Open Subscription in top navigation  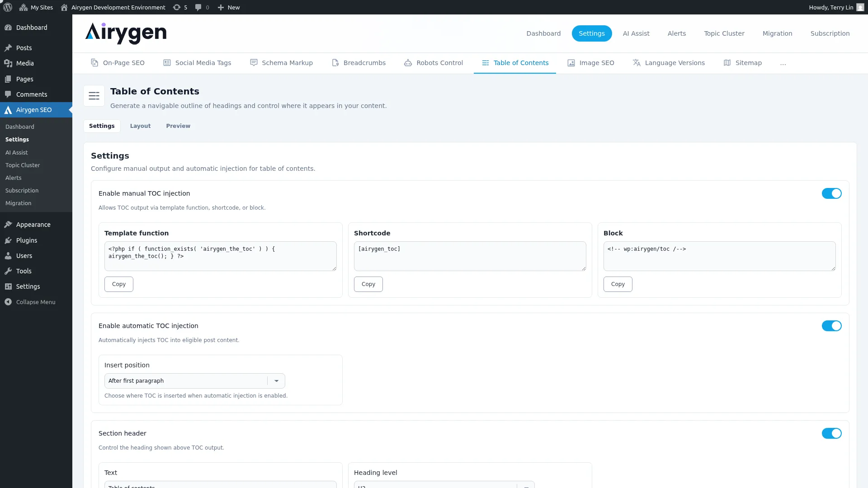(x=830, y=33)
